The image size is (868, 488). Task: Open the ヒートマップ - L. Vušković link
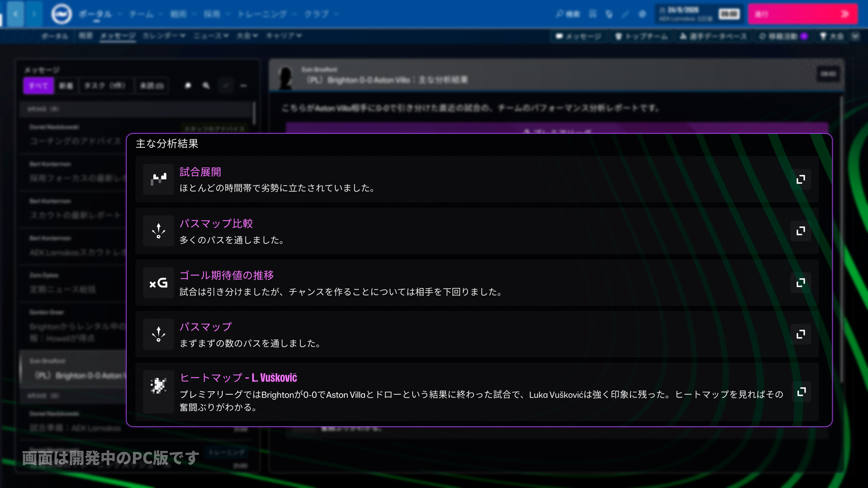tap(238, 378)
